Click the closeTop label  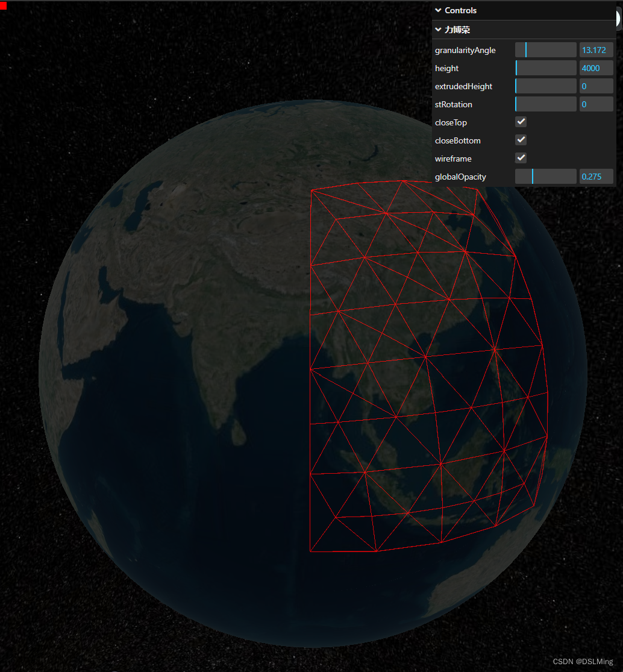(x=451, y=122)
